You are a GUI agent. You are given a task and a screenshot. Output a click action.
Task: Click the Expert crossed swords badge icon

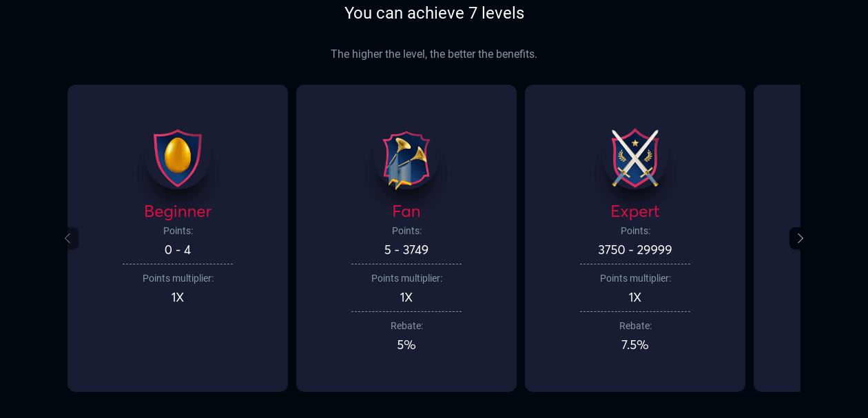[x=635, y=157]
